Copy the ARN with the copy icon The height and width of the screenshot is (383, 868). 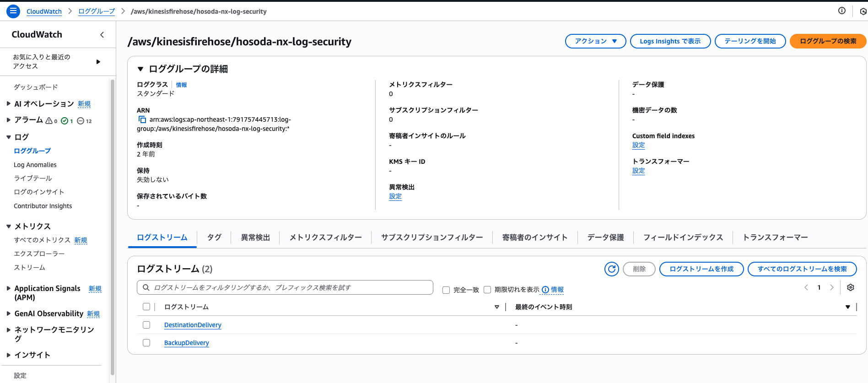(142, 119)
